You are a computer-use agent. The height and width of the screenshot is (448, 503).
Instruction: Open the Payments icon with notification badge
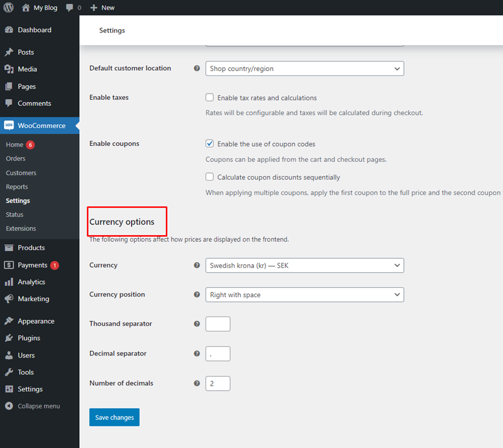[x=10, y=265]
